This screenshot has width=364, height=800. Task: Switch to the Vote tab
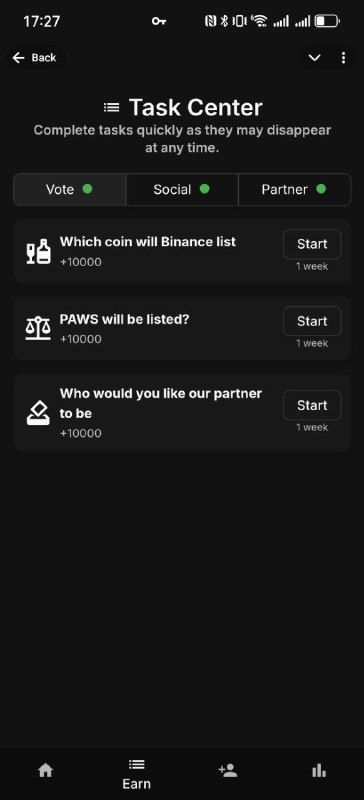(69, 189)
